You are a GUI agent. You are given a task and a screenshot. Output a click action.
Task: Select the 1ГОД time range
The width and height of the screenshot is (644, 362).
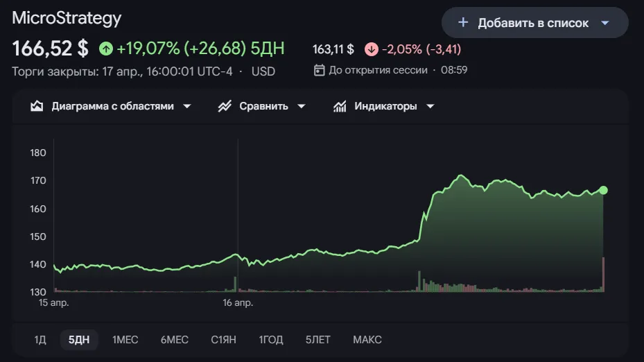pyautogui.click(x=271, y=339)
